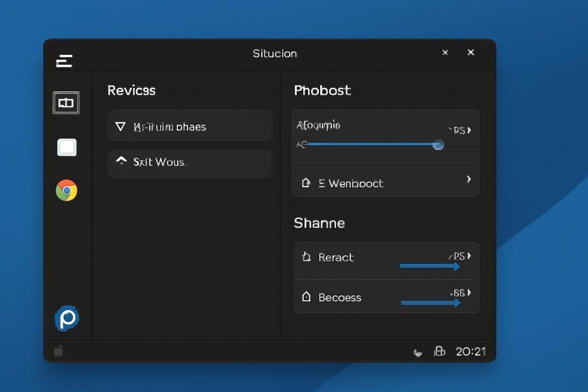Click the Phobost heading
588x392 pixels.
click(x=322, y=90)
